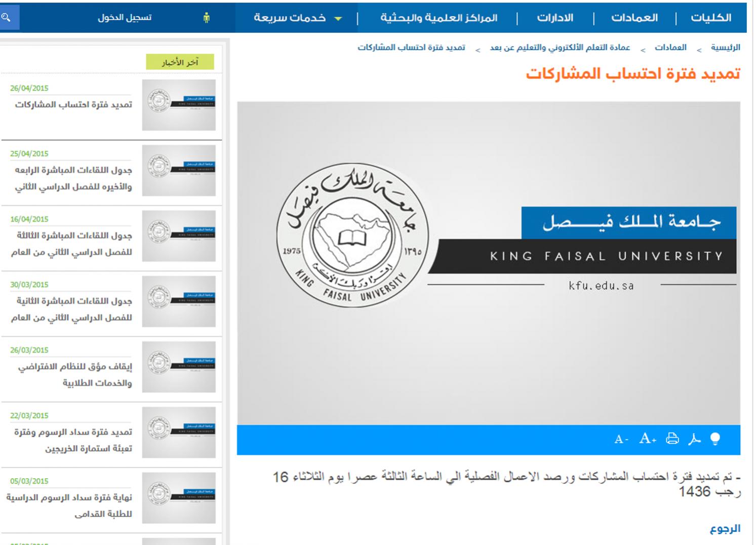756x545 pixels.
Task: Click the print page icon
Action: coord(672,439)
